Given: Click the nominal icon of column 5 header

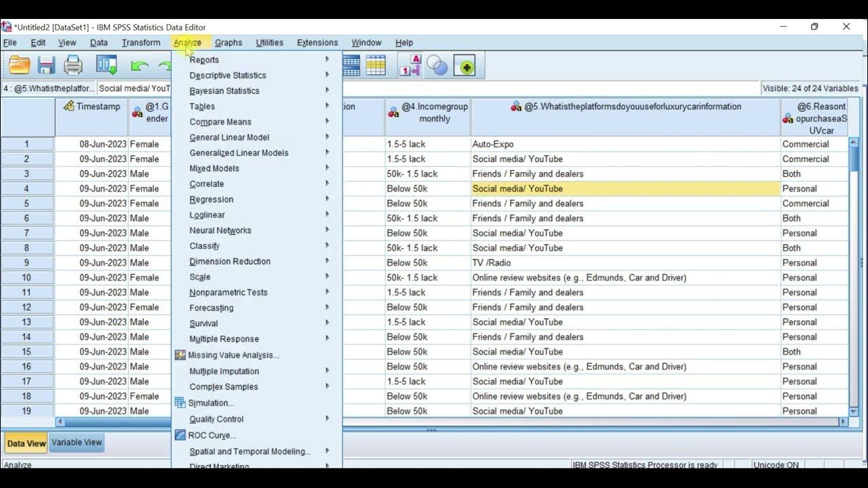Looking at the screenshot, I should point(516,106).
